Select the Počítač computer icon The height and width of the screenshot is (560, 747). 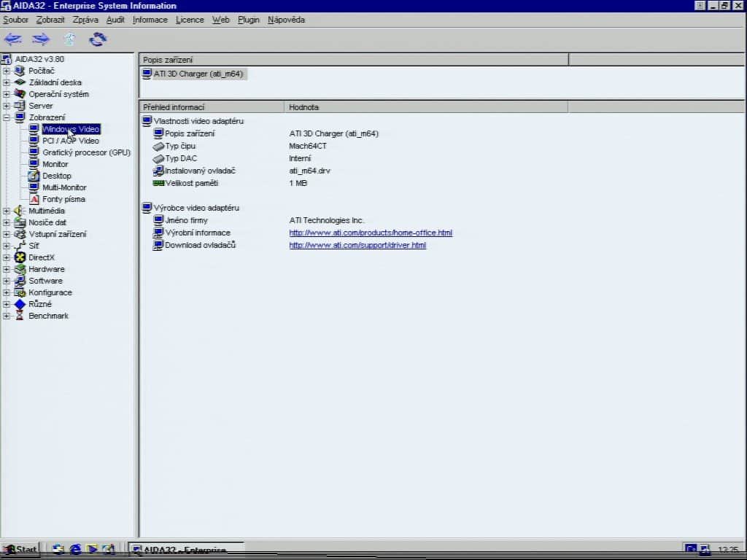point(20,71)
